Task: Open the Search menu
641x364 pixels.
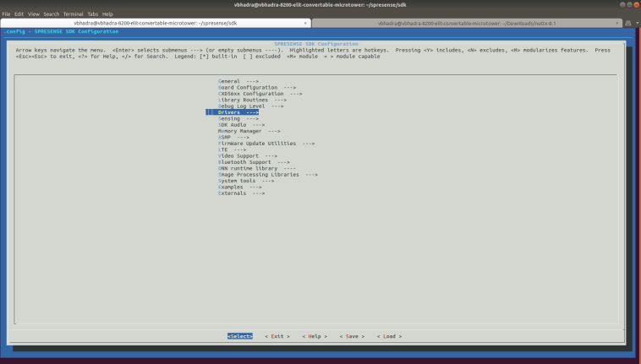Action: [51, 14]
